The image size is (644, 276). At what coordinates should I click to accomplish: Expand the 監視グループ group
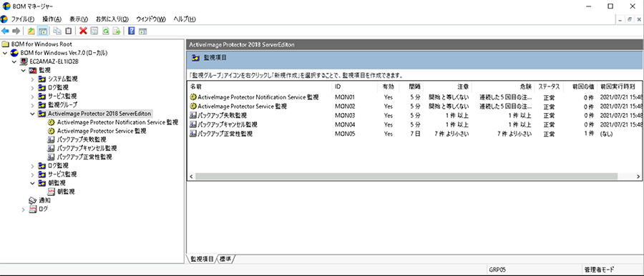point(32,104)
